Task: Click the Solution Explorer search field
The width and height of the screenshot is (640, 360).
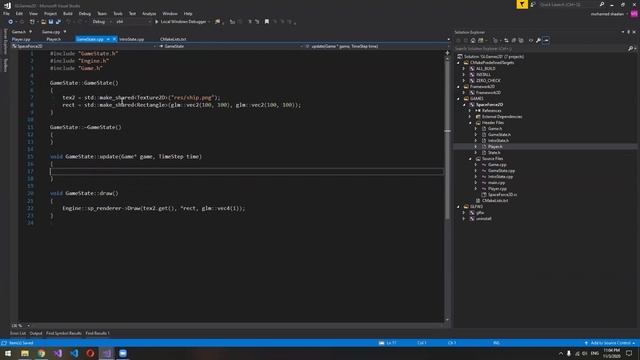Action: [x=541, y=49]
